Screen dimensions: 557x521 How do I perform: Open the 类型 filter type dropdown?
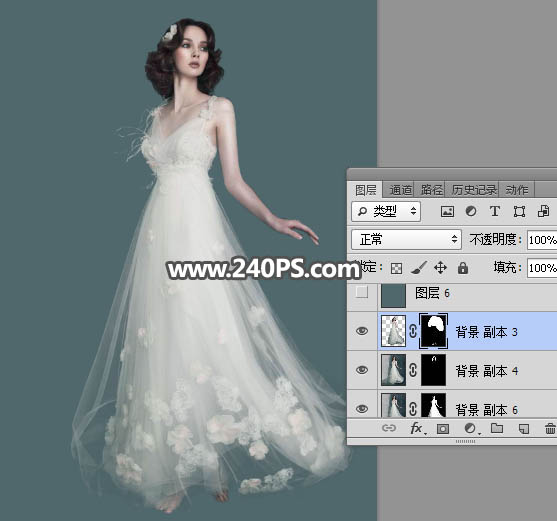[x=386, y=212]
